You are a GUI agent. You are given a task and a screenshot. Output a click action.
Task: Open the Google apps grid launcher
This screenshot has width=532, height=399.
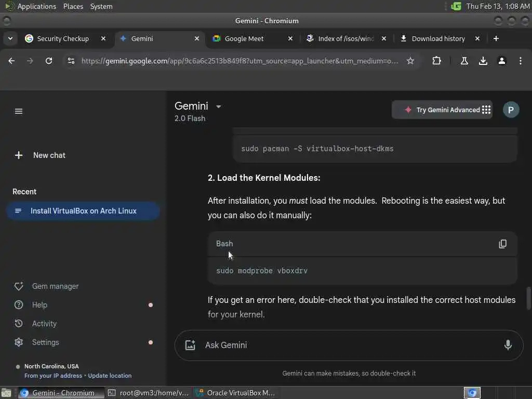(486, 110)
